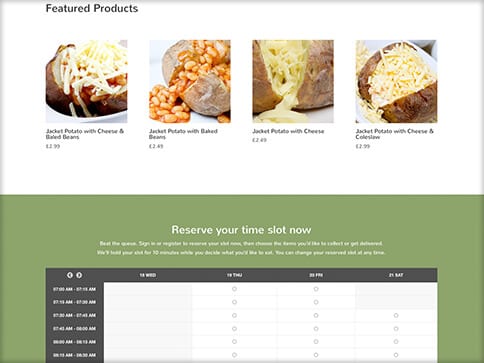Choose Thursday 08:15 AM - 08:30 AM slot

click(234, 355)
